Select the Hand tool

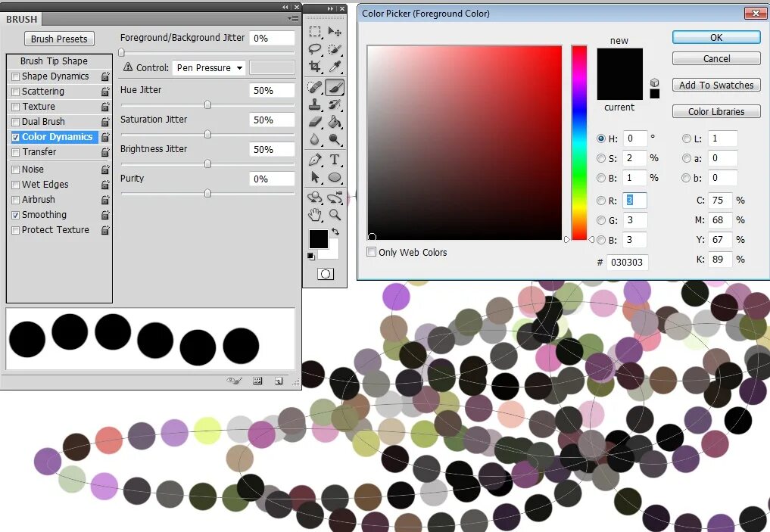coord(315,215)
